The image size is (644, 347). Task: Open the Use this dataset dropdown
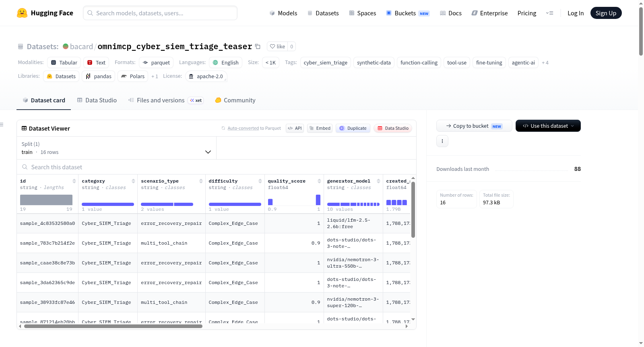[x=548, y=126]
